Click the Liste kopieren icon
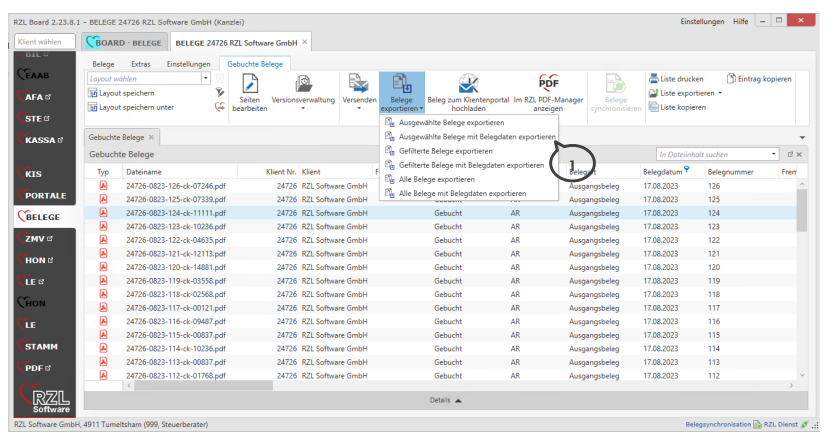The width and height of the screenshot is (835, 441). 653,107
